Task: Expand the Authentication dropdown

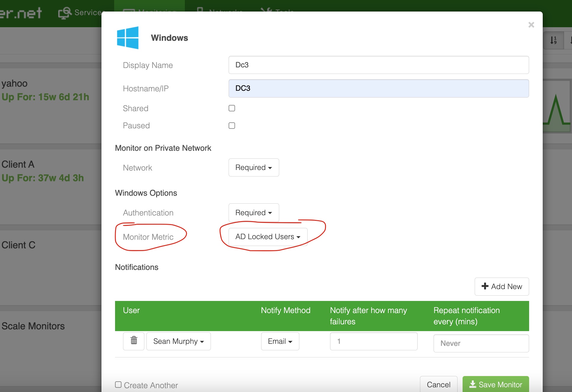Action: point(253,213)
